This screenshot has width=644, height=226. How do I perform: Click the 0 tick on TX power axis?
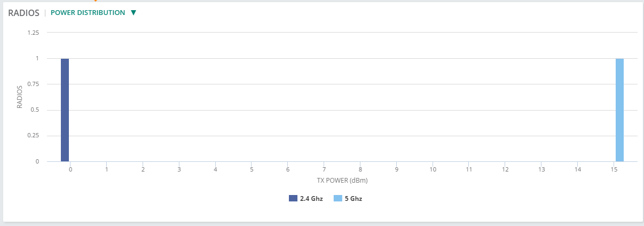click(70, 169)
